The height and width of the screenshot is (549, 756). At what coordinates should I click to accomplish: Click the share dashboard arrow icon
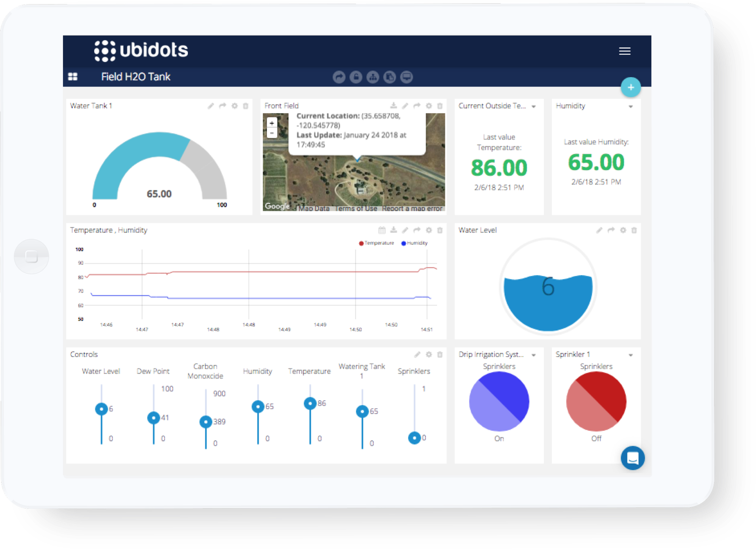coord(339,77)
